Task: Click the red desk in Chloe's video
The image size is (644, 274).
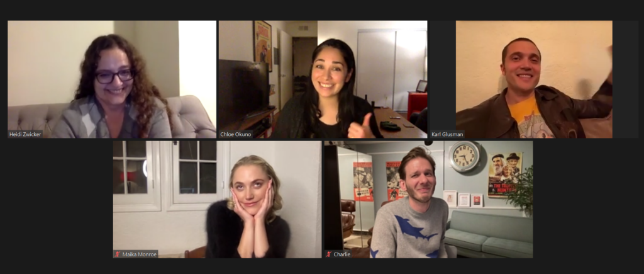Action: 416,105
